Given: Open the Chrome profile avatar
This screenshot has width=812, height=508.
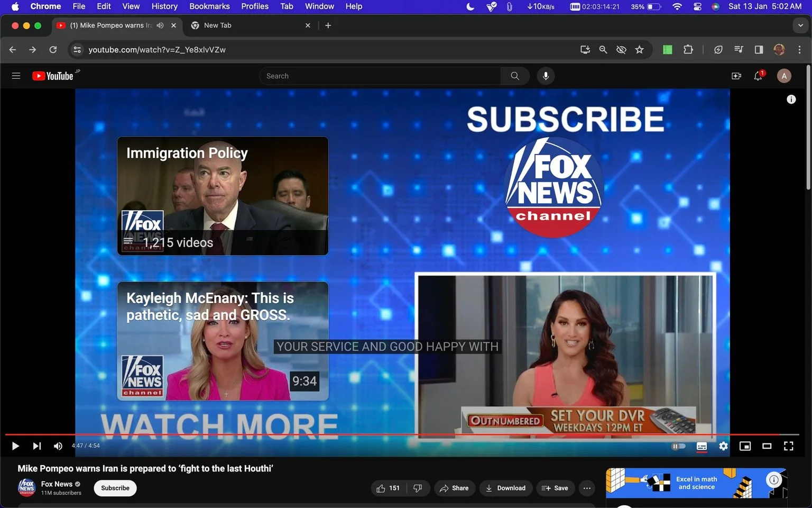Looking at the screenshot, I should pos(779,50).
